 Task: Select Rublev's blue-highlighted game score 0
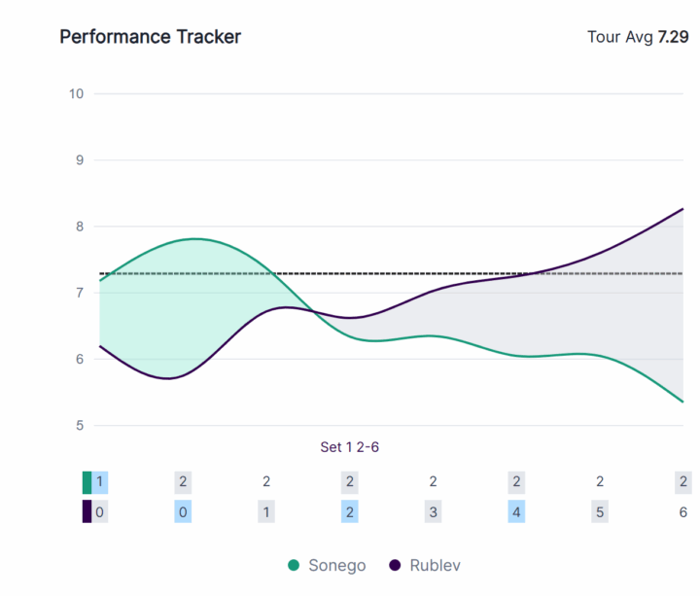coord(182,512)
